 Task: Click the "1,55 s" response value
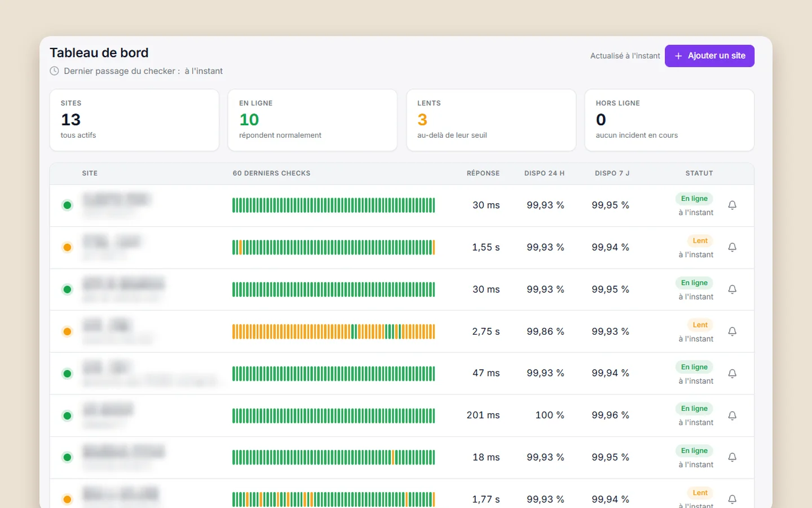(486, 247)
